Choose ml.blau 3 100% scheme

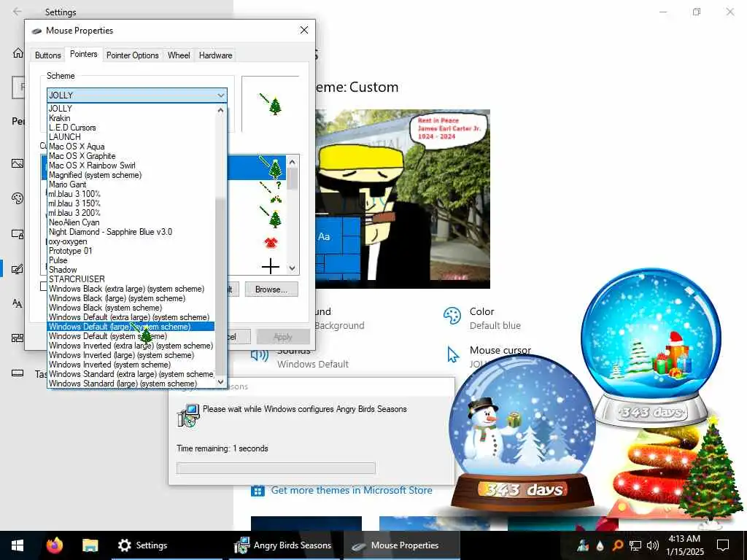[131, 194]
